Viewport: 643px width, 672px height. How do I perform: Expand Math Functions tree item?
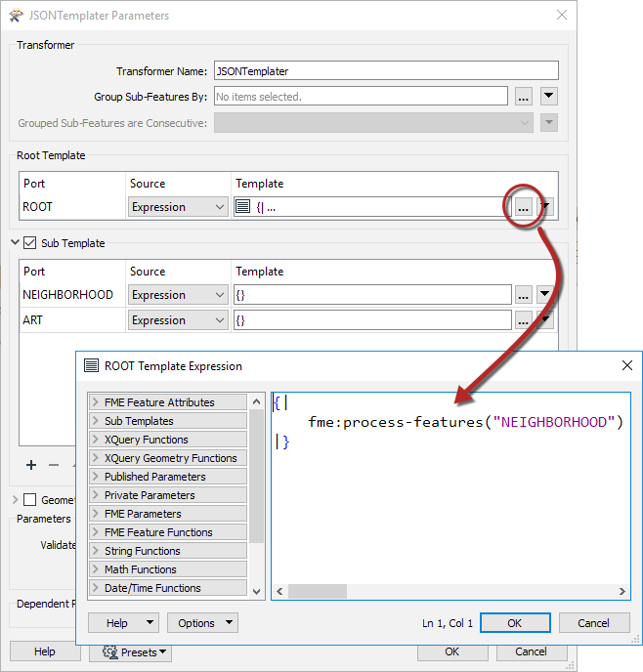[168, 569]
